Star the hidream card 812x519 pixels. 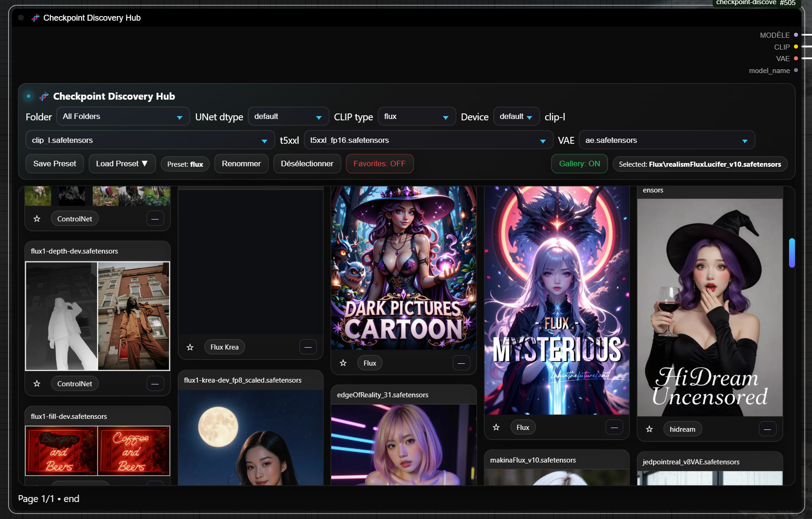(649, 429)
